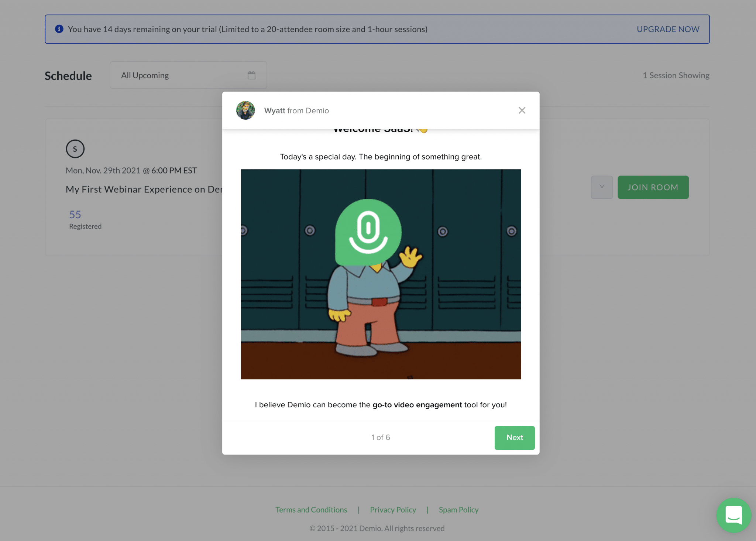Click the 1 of 6 pagination indicator

381,437
